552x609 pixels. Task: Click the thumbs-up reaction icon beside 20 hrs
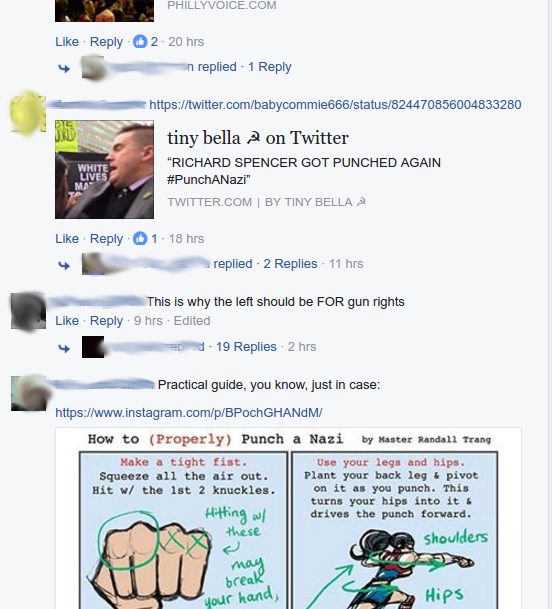(140, 42)
